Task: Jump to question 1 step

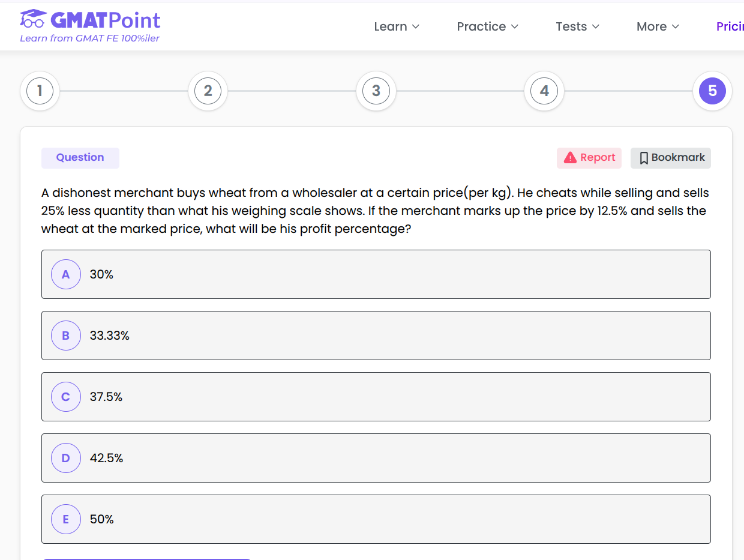Action: coord(40,91)
